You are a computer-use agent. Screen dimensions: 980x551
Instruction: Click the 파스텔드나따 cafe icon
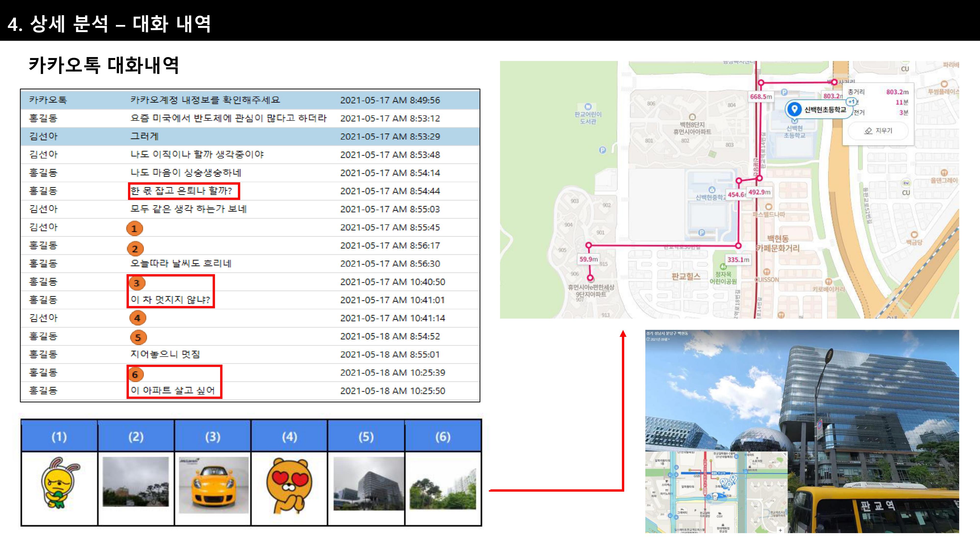tap(769, 207)
